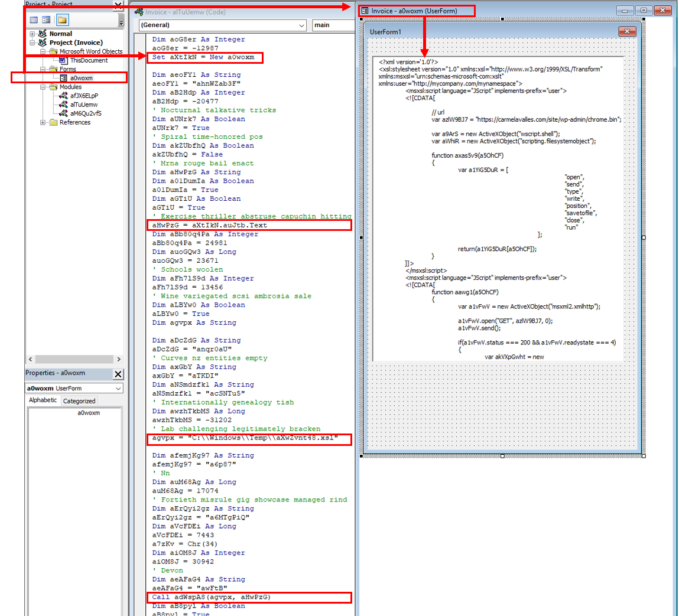The width and height of the screenshot is (679, 616).
Task: Click the line 'aoG8er = -12987'
Action: tap(185, 48)
